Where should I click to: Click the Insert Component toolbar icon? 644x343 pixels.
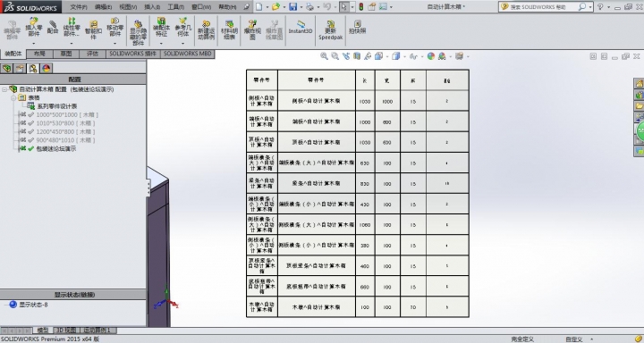(33, 29)
